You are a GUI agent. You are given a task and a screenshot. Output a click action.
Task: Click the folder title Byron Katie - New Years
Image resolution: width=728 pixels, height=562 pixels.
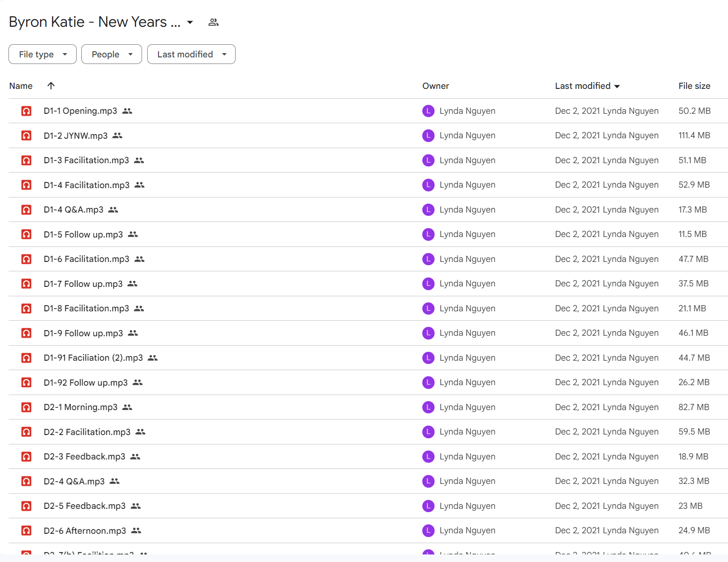(x=95, y=22)
